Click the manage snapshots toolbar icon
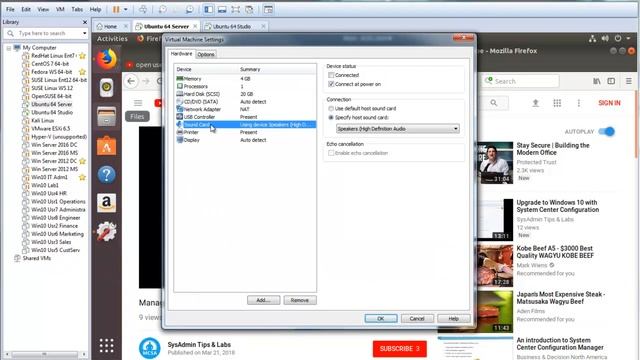The height and width of the screenshot is (360, 640). tap(189, 9)
